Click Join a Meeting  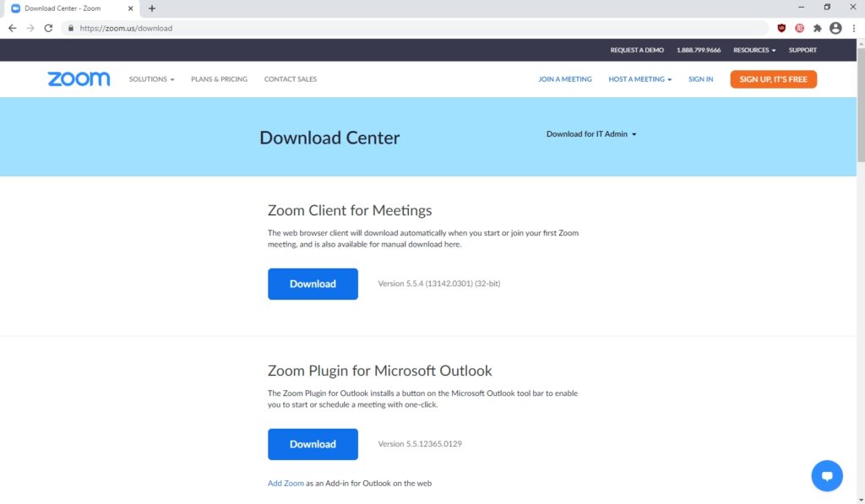coord(565,79)
